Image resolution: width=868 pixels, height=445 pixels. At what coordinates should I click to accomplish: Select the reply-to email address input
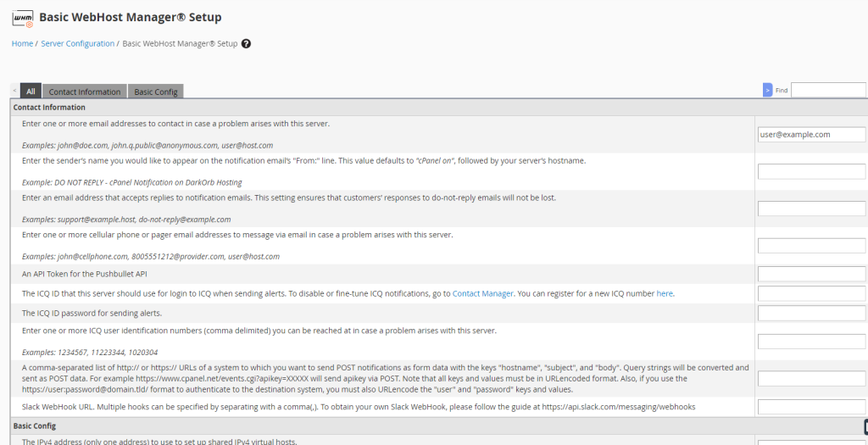[x=811, y=209]
